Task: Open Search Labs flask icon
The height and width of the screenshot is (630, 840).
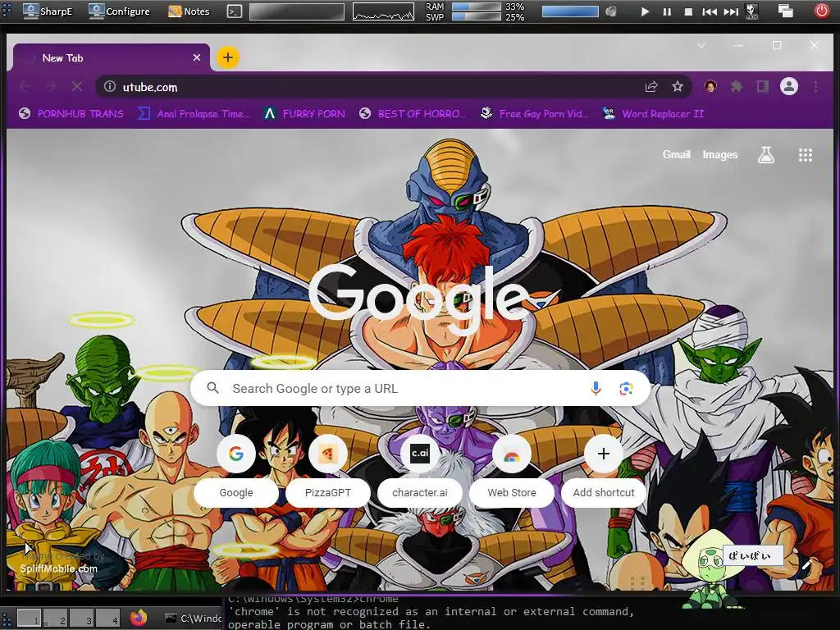Action: click(x=765, y=155)
